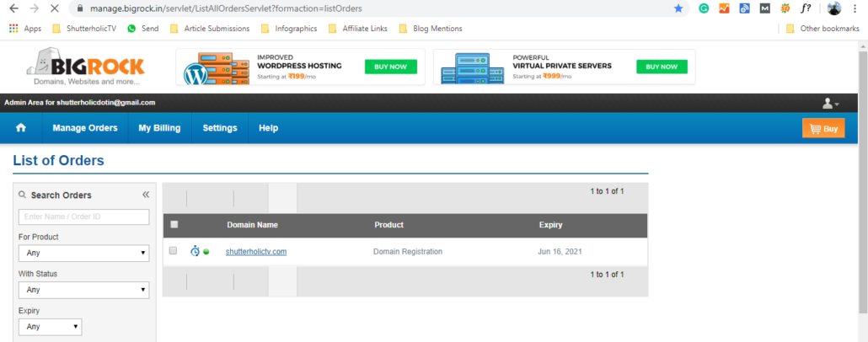This screenshot has width=868, height=342.
Task: Click the Enter Name / Order ID field
Action: (83, 217)
